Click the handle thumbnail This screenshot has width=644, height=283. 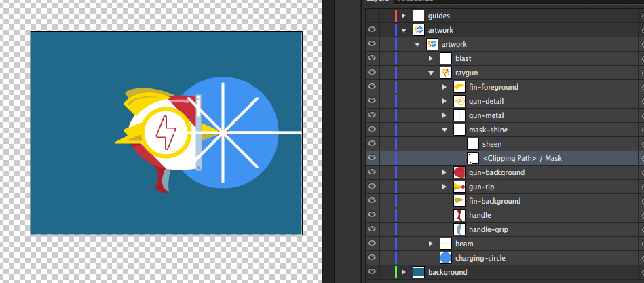coord(459,215)
